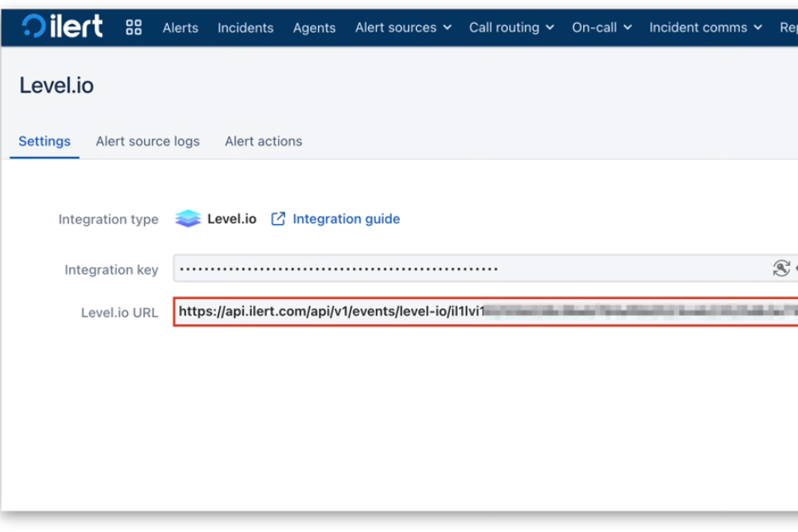Open the apps grid icon

click(x=134, y=27)
